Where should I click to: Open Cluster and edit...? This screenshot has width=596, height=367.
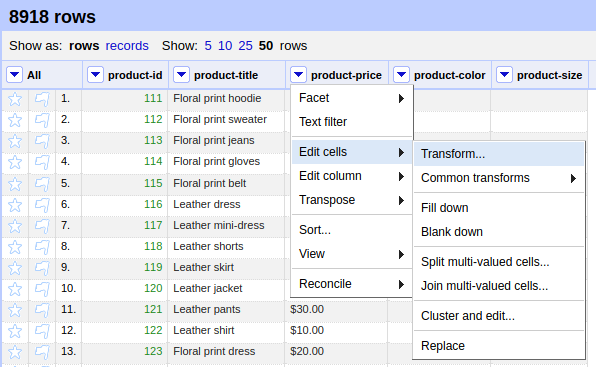click(499, 316)
